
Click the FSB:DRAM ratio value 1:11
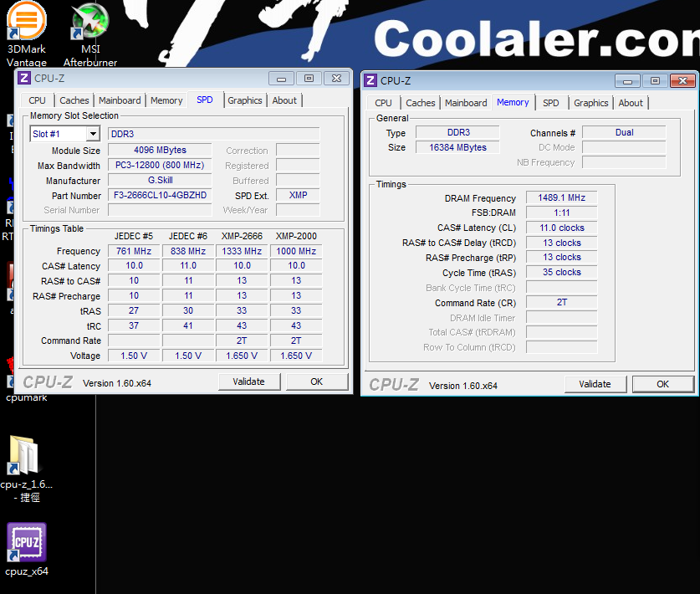click(x=562, y=213)
